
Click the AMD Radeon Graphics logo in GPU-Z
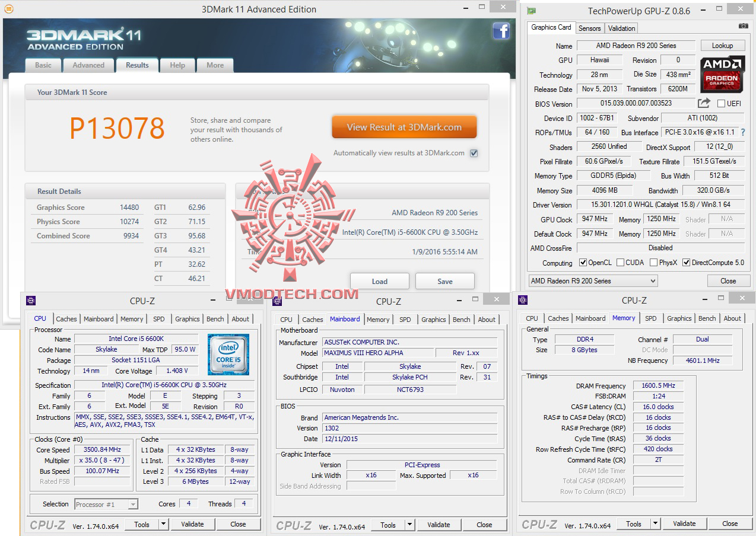(x=722, y=74)
